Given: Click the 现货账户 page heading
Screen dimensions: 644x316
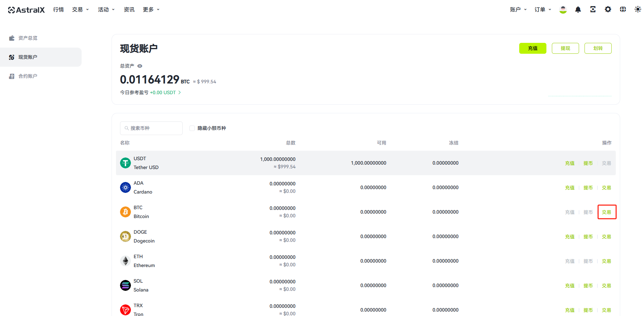Looking at the screenshot, I should coord(139,48).
